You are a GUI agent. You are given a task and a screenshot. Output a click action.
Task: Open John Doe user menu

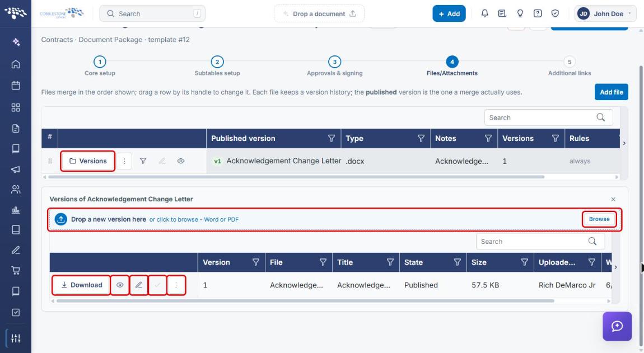pyautogui.click(x=605, y=13)
